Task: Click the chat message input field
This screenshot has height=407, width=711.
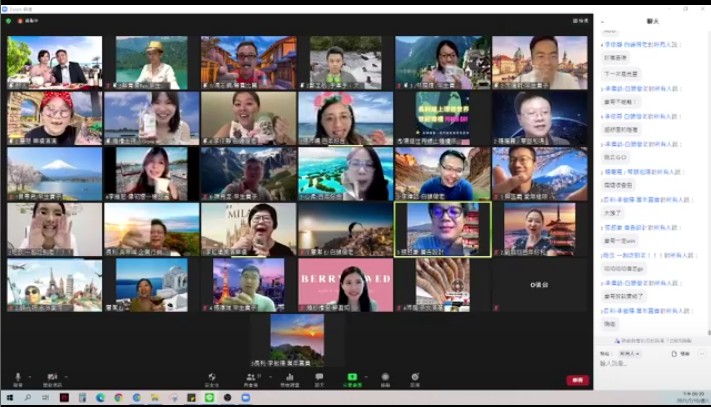Action: (651, 363)
